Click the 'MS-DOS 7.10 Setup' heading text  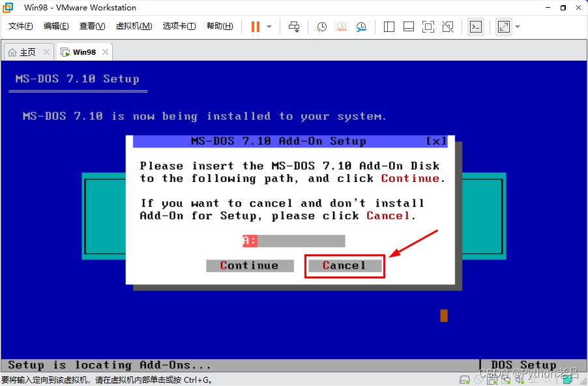coord(78,79)
